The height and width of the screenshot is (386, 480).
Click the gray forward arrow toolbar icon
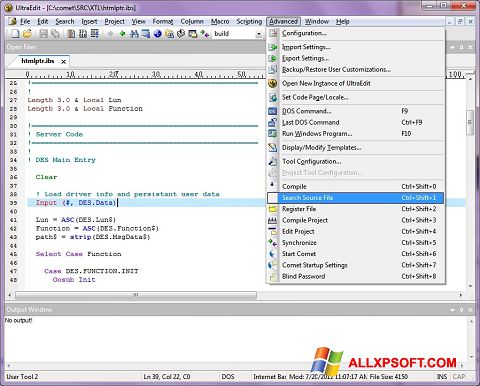click(110, 34)
